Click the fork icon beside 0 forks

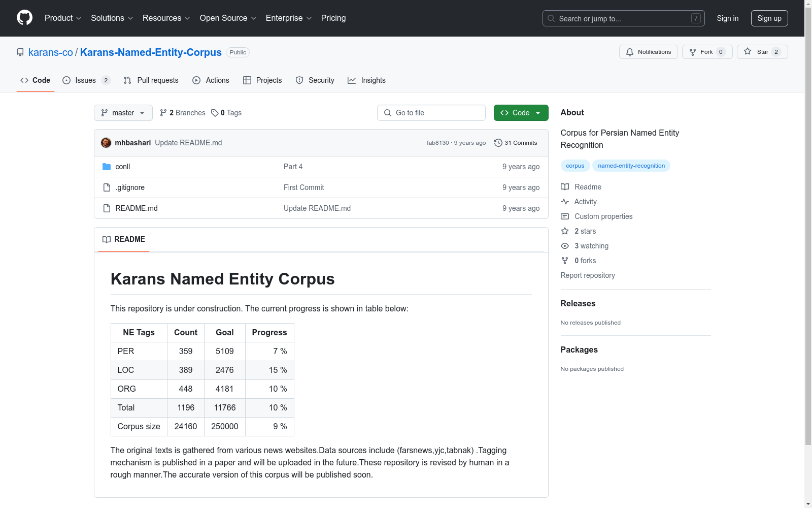[x=565, y=261]
